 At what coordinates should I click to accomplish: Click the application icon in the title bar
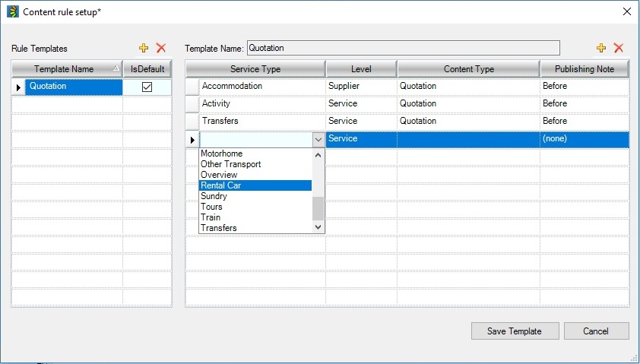pos(12,11)
